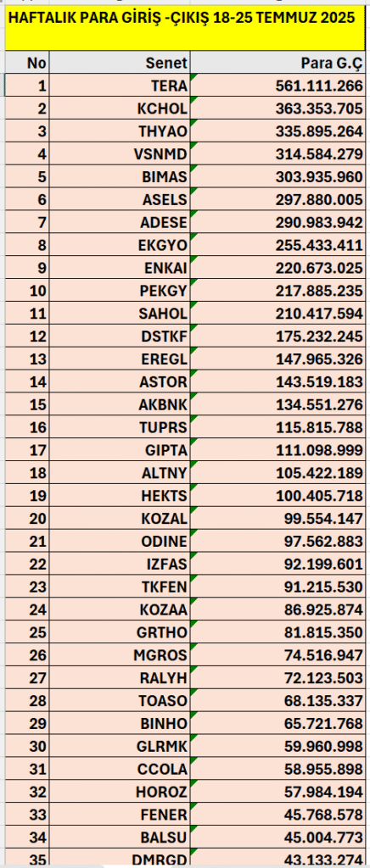Select the MGROS ticker cell
370x868 pixels.
tap(120, 654)
